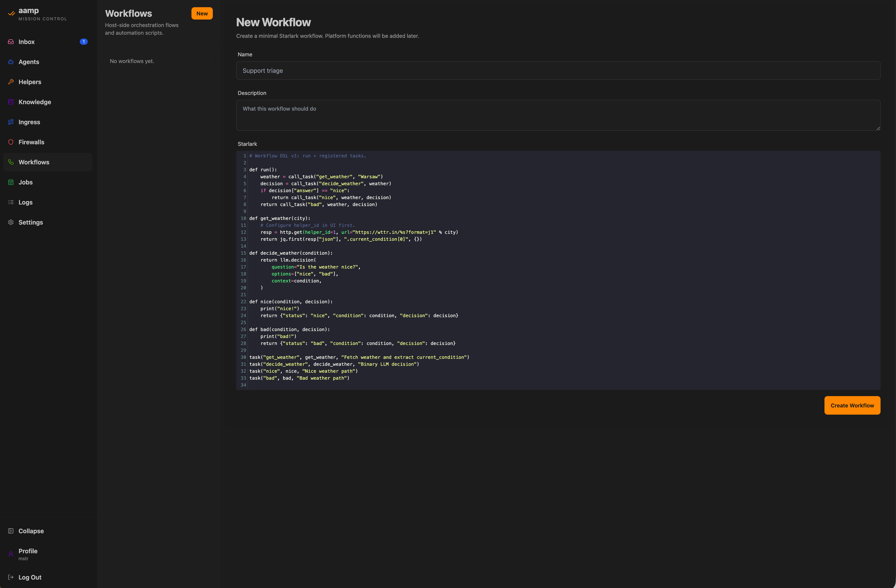This screenshot has width=896, height=588.
Task: Open the Helpers section
Action: click(x=48, y=82)
